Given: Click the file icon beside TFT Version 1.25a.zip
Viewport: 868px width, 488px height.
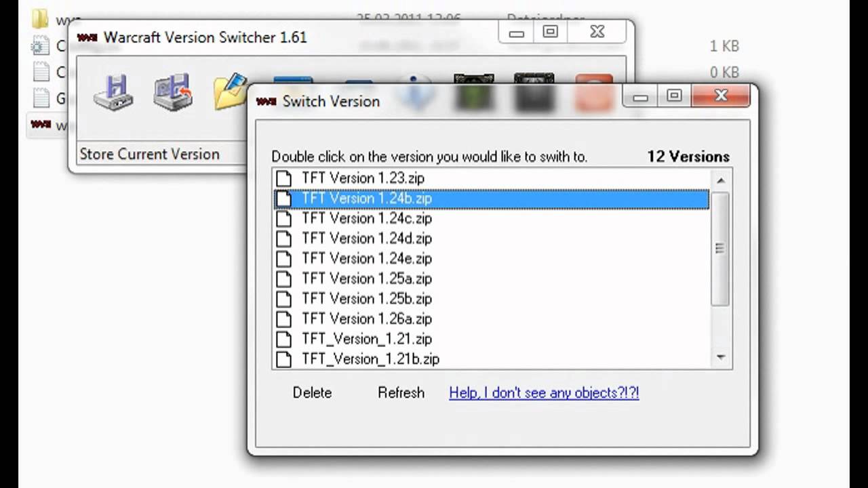Looking at the screenshot, I should click(284, 279).
